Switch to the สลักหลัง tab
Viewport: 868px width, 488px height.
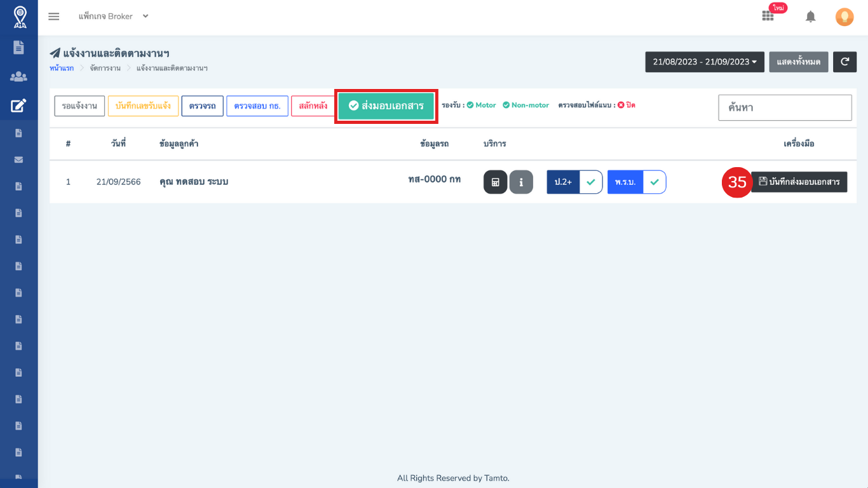click(313, 106)
